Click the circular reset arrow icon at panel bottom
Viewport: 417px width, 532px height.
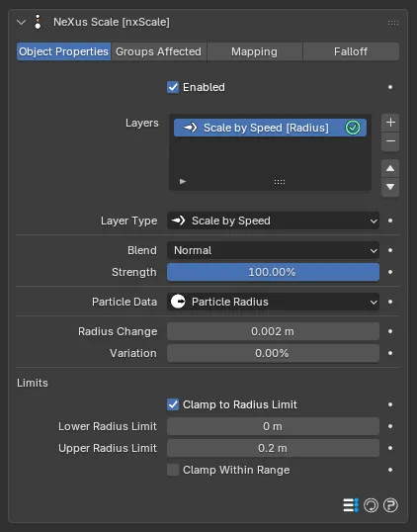pyautogui.click(x=371, y=505)
